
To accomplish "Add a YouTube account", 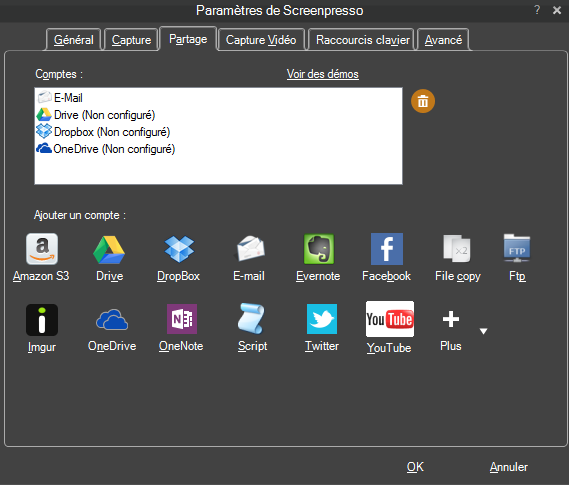I will 390,328.
